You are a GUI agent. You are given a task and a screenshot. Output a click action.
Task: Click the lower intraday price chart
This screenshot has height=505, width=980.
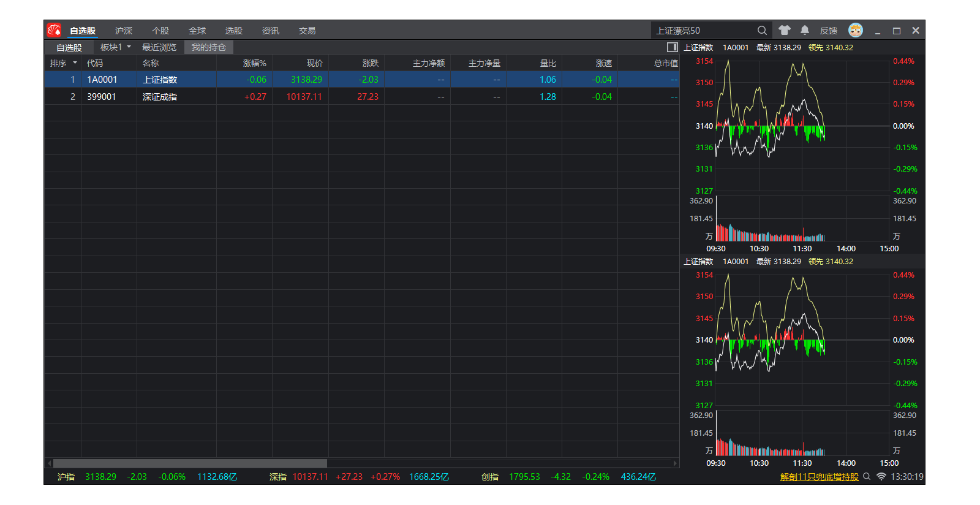(x=802, y=340)
